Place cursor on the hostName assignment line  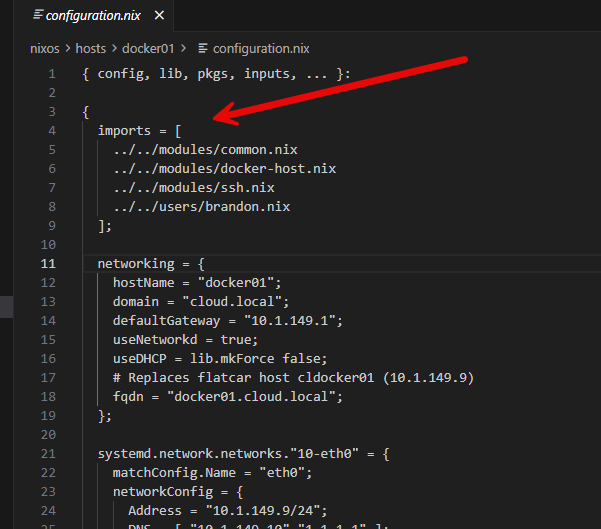click(x=197, y=283)
